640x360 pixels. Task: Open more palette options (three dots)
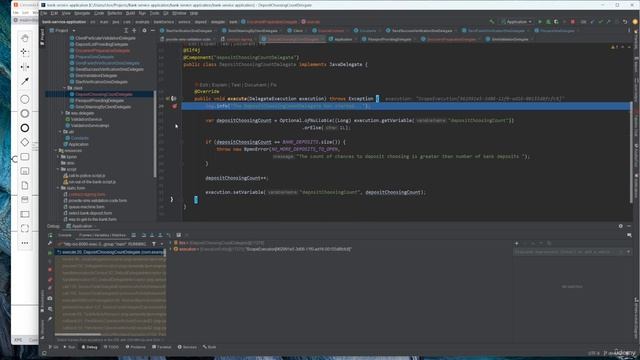(25, 243)
